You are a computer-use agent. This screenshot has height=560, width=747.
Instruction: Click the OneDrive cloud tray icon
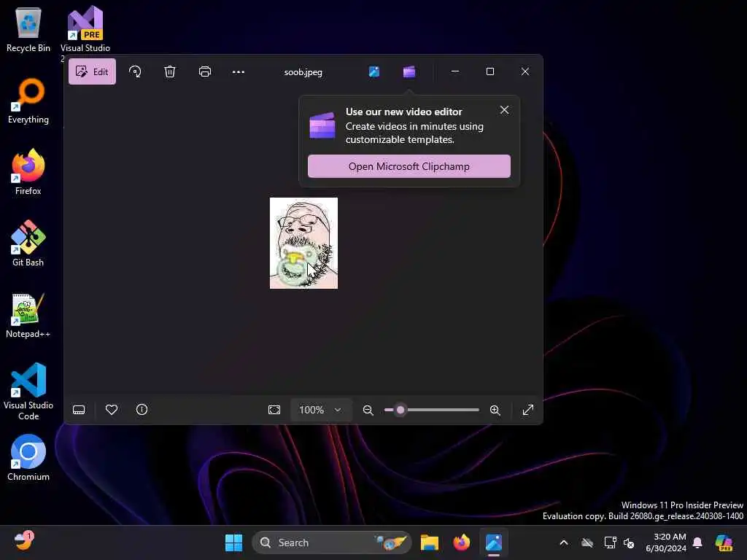click(x=587, y=542)
